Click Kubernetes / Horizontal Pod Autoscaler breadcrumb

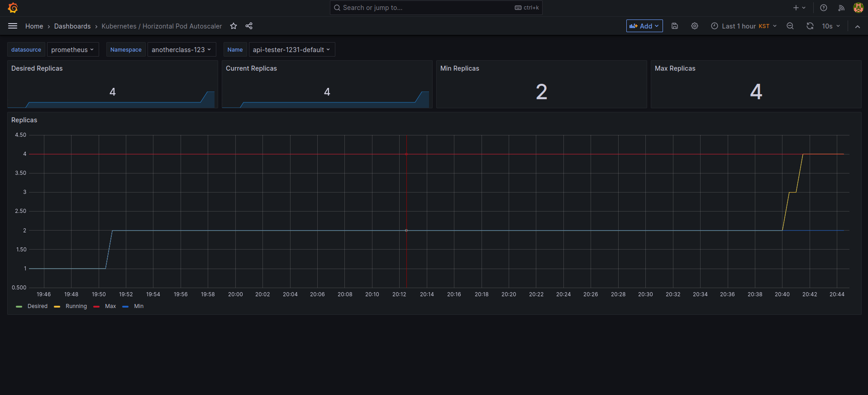tap(162, 26)
